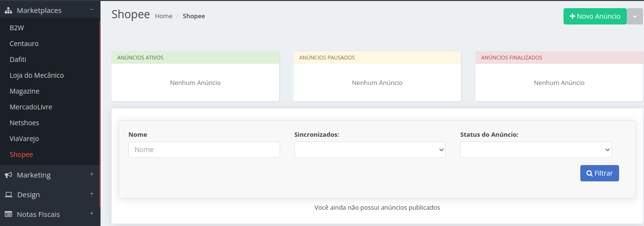Screen dimensions: 644x226
Task: Click the Filtrar search button
Action: (x=599, y=173)
